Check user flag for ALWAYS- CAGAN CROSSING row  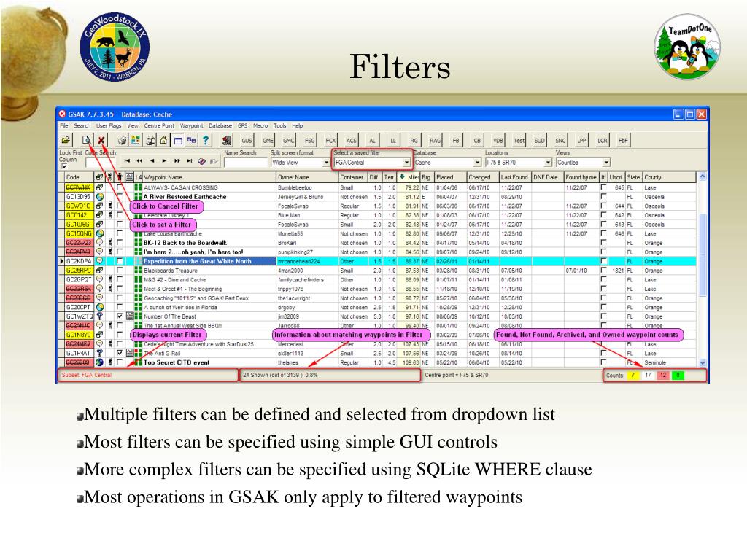coord(119,187)
